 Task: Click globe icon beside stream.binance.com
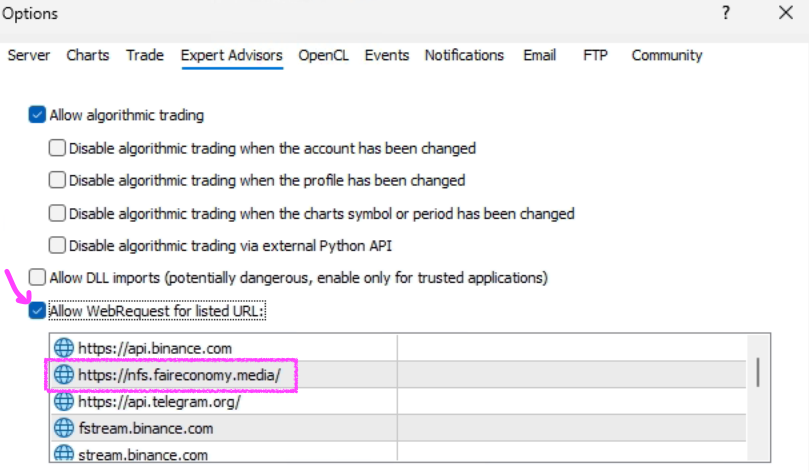click(64, 455)
